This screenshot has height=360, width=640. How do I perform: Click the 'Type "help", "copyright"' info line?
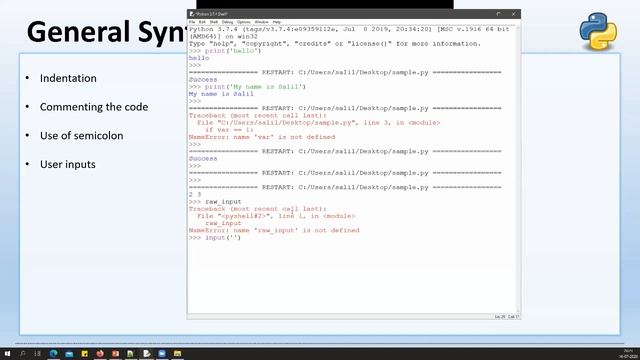point(335,44)
